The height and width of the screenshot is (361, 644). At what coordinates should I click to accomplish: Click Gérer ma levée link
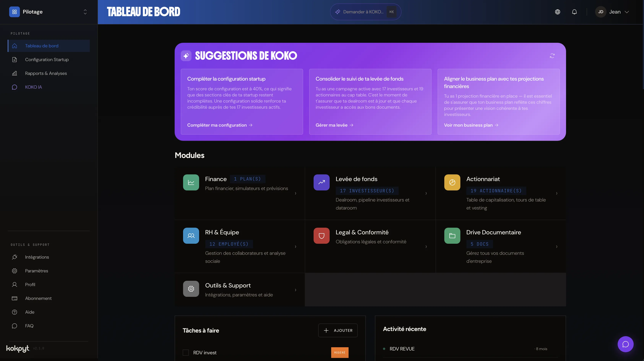[x=334, y=125]
